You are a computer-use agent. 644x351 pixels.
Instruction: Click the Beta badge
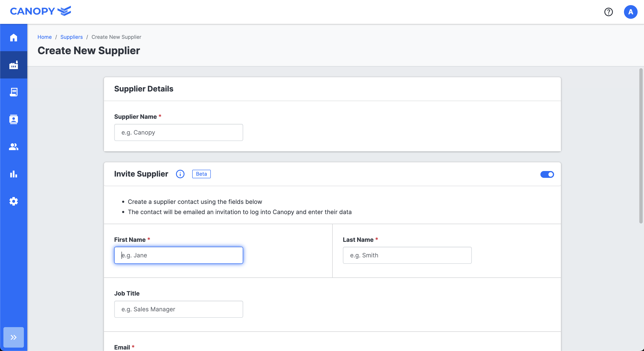point(201,174)
